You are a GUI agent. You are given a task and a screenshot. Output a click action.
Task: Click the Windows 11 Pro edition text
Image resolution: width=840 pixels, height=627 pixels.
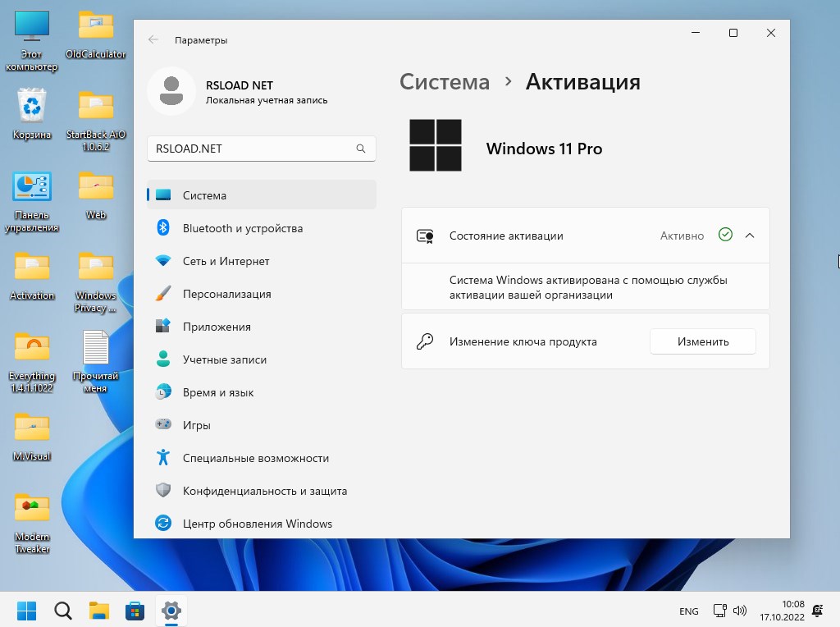(544, 149)
